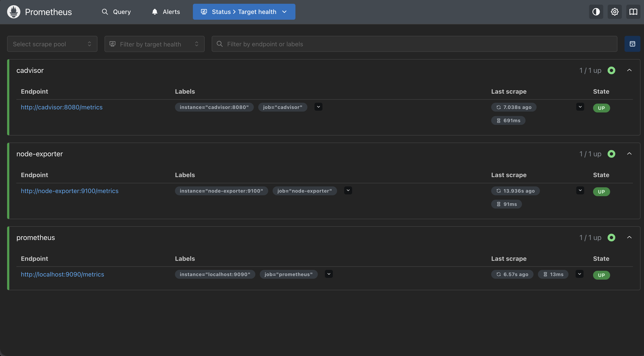Image resolution: width=644 pixels, height=356 pixels.
Task: Click the instance="localhost:9090" label badge
Action: point(215,275)
